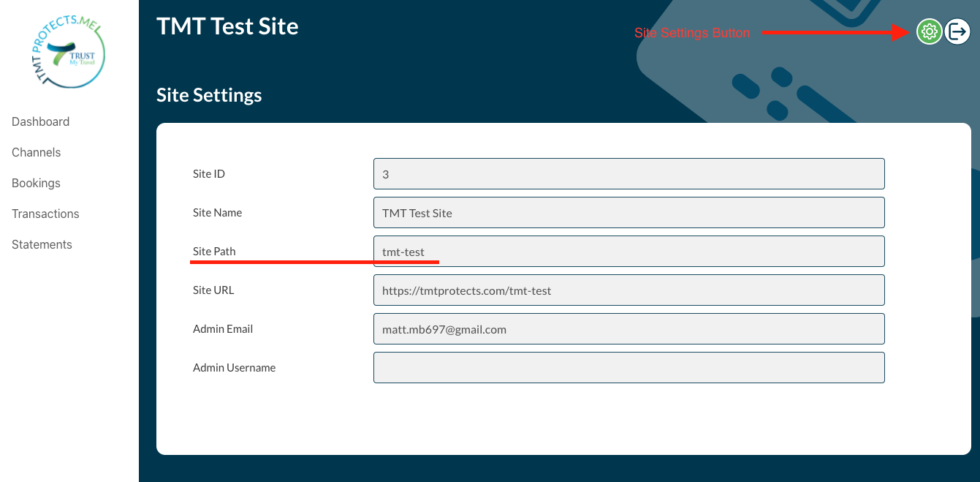This screenshot has width=980, height=482.
Task: Click the TMT Test Site title
Action: (227, 26)
